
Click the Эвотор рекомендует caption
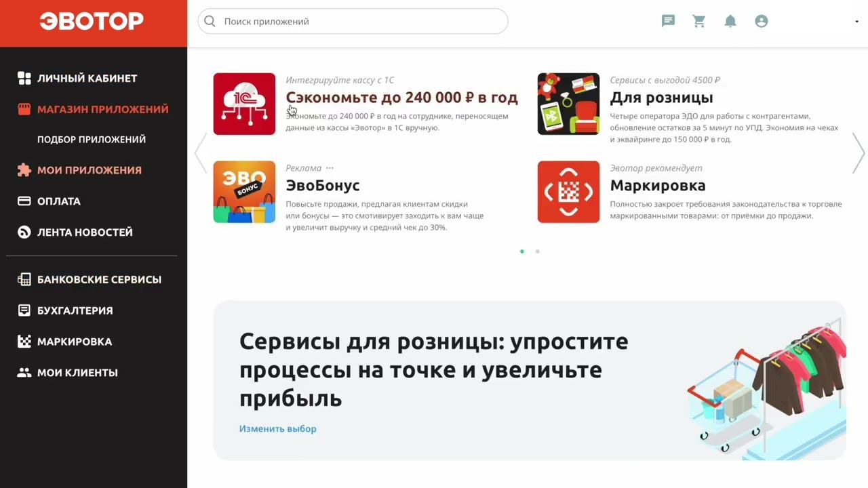656,168
